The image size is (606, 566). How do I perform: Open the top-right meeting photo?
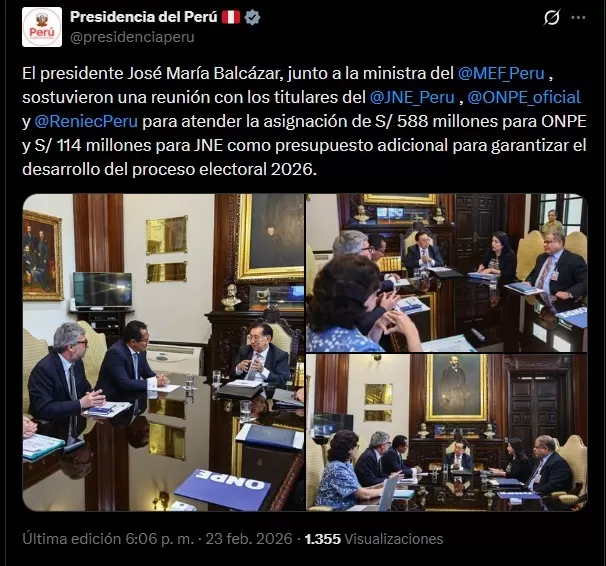(x=447, y=273)
